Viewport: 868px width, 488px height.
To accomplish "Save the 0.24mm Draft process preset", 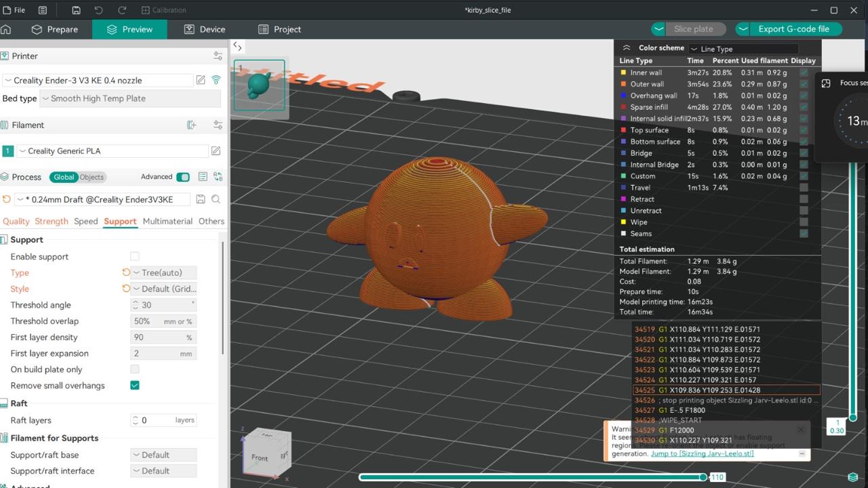I will click(201, 199).
